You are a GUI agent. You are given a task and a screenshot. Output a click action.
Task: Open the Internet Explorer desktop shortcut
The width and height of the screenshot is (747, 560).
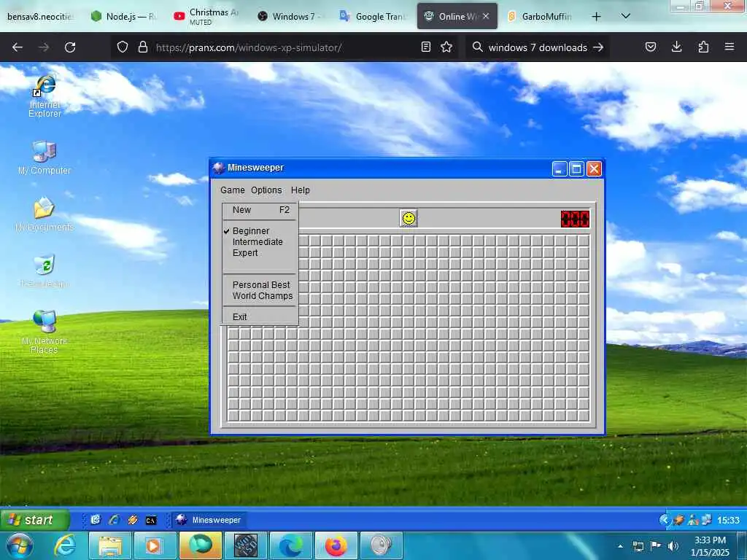pyautogui.click(x=44, y=96)
